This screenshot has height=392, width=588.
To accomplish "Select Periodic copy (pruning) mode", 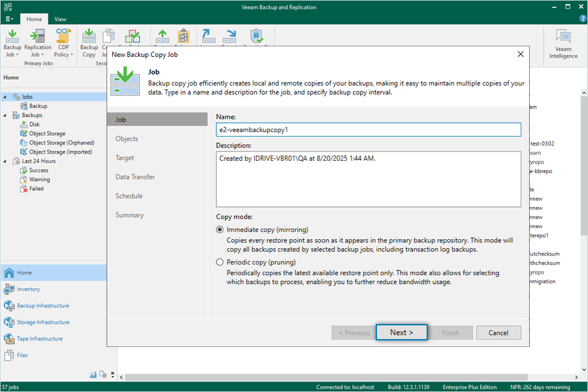I will click(220, 262).
